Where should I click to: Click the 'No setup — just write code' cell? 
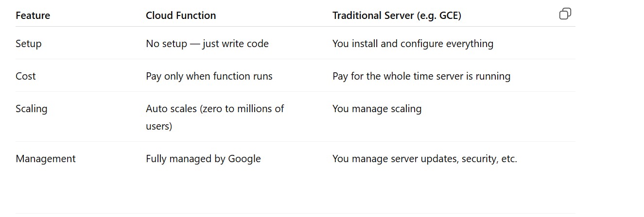click(207, 44)
